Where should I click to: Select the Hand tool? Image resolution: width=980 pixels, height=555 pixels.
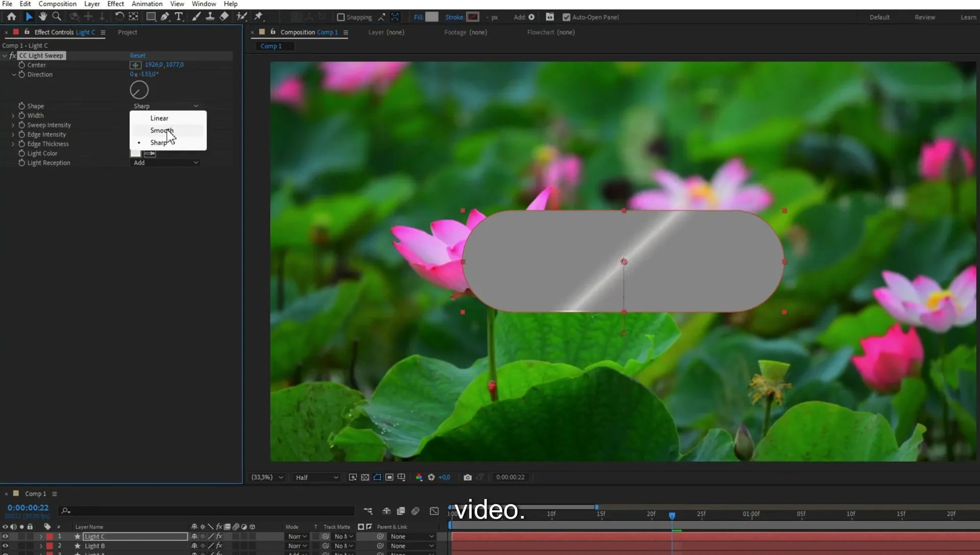pos(43,17)
